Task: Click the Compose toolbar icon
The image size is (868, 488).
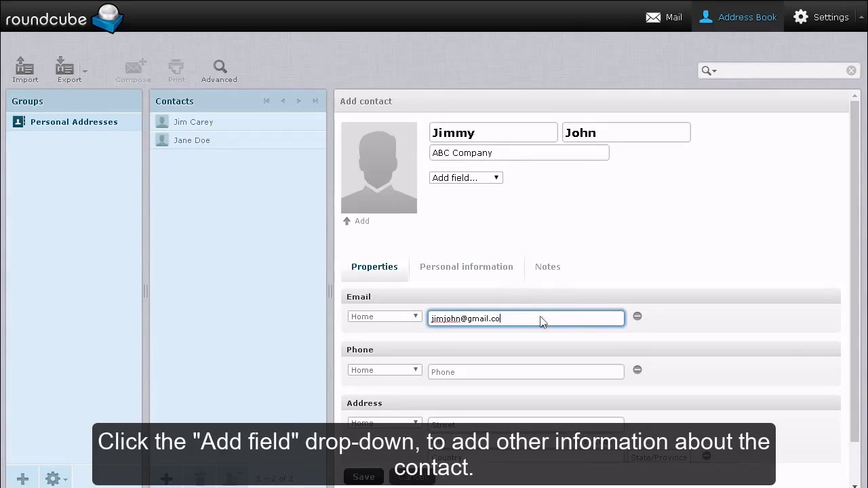Action: pos(133,70)
